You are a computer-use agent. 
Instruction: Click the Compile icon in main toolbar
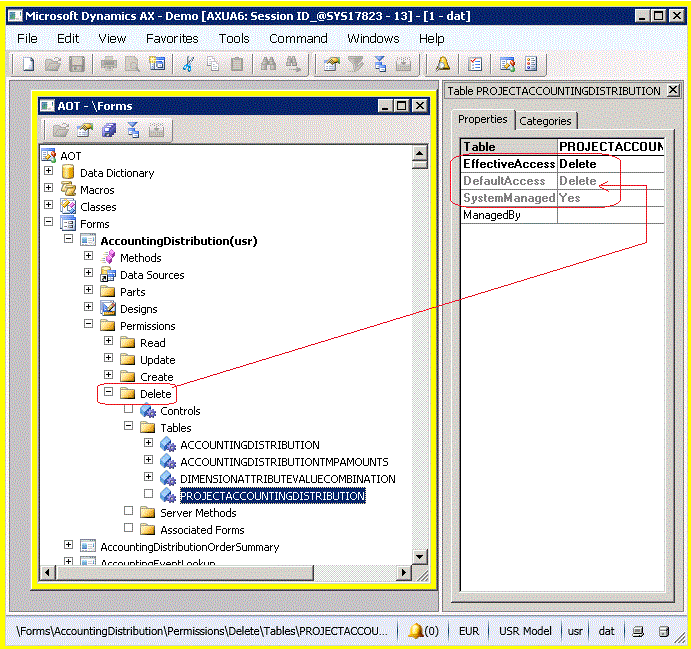click(380, 64)
